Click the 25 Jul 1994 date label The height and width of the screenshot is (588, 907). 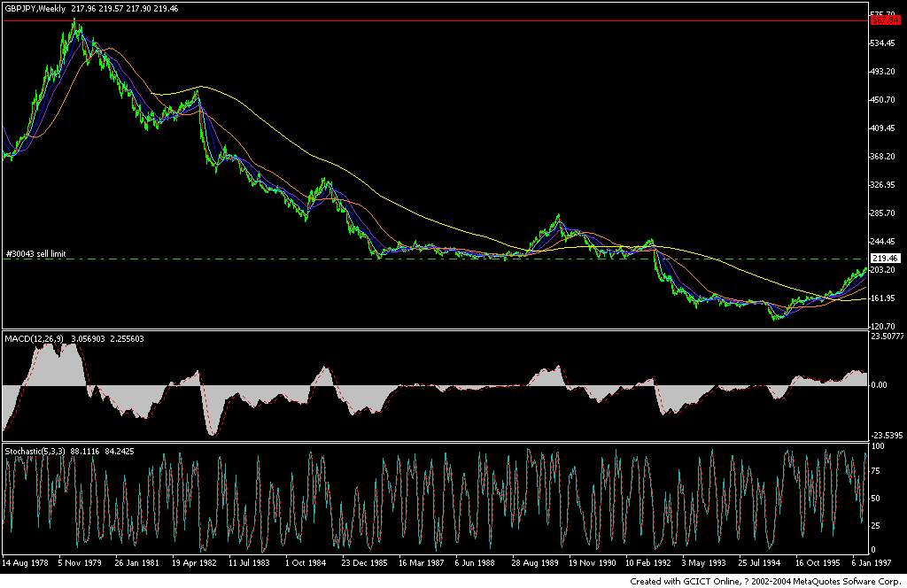[759, 562]
